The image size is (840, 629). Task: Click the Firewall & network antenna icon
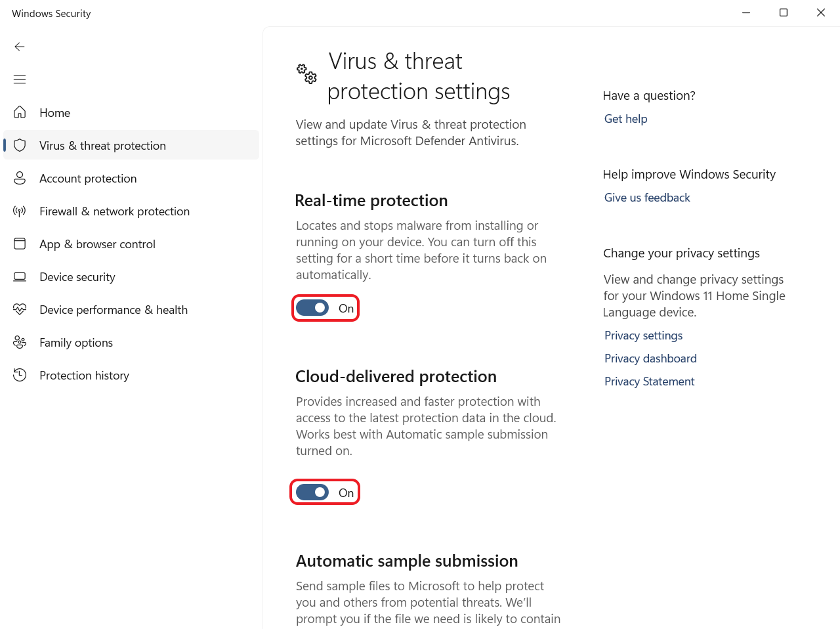coord(20,211)
